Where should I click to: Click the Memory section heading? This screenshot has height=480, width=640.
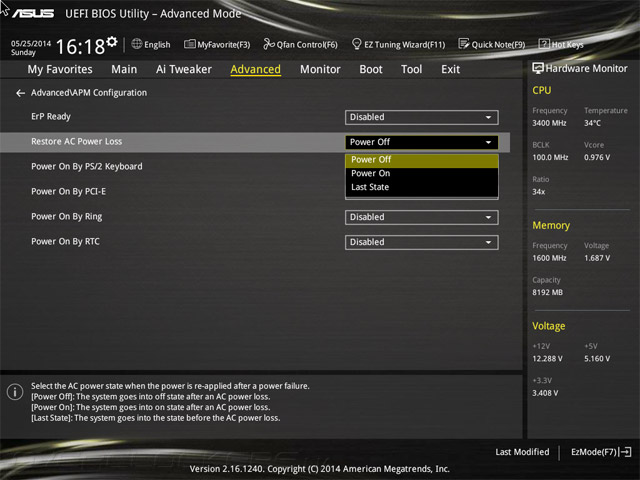tap(551, 225)
